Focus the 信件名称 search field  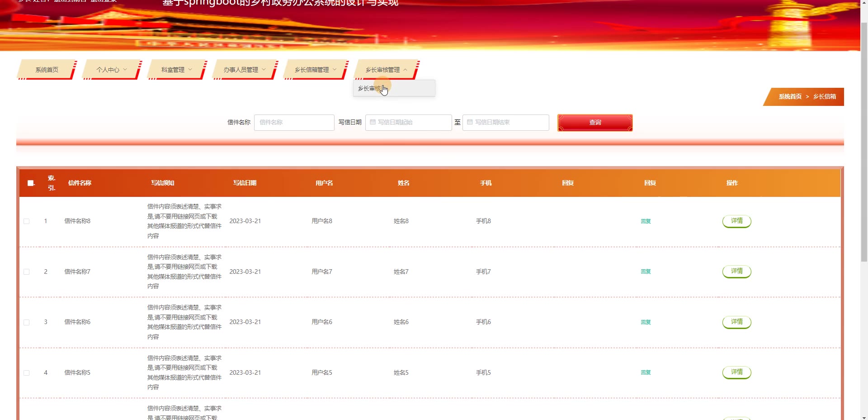[x=294, y=122]
